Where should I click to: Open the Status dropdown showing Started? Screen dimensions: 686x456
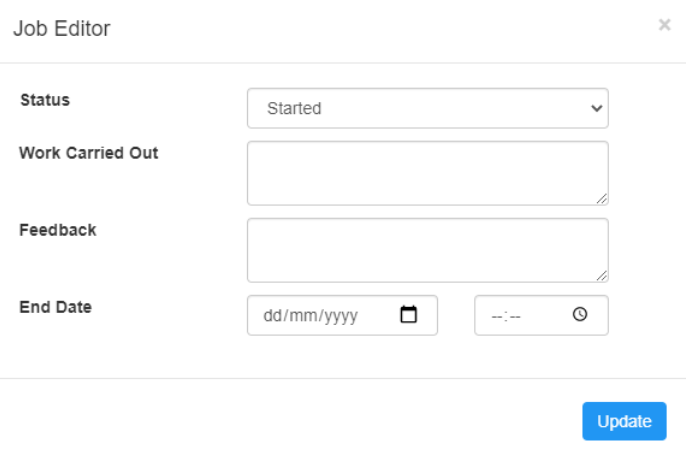[427, 108]
